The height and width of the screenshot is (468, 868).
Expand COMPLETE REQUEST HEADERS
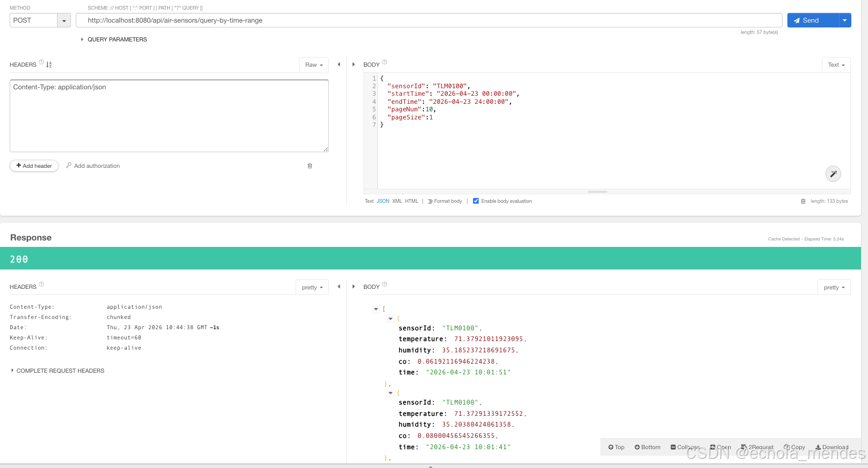58,371
